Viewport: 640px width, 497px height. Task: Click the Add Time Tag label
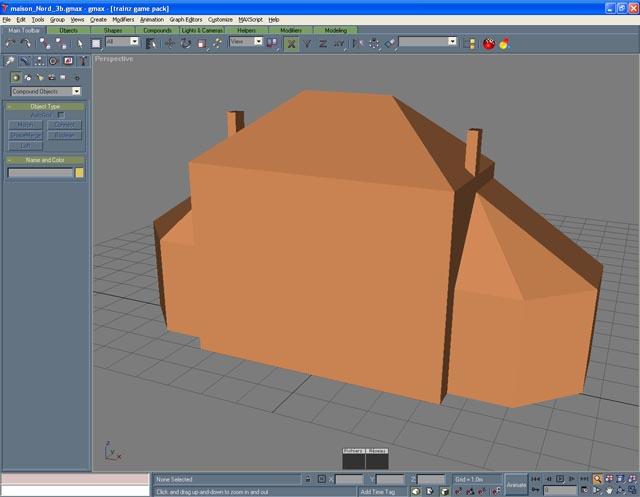tap(379, 492)
